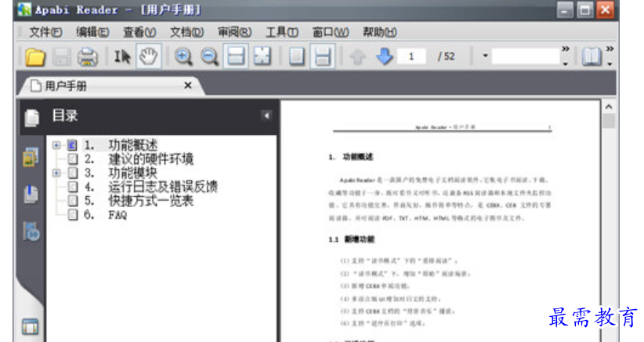644x342 pixels.
Task: Zoom out with the minus magnifier
Action: (x=209, y=56)
